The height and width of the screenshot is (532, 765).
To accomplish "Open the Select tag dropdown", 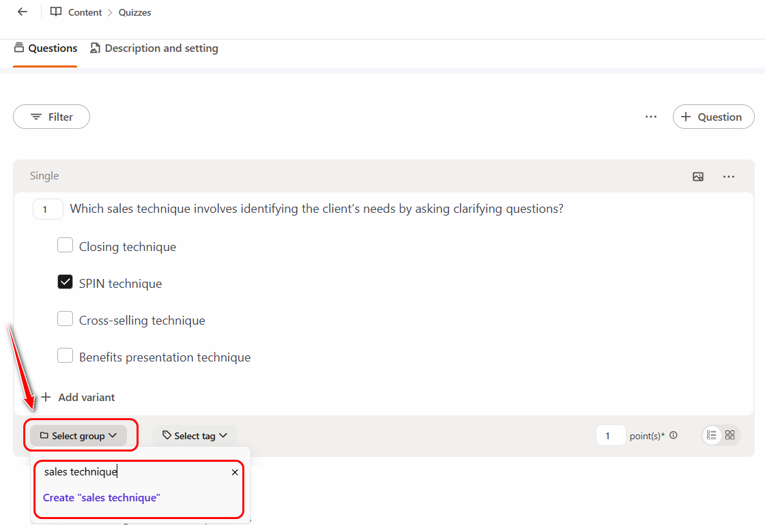I will click(x=194, y=436).
